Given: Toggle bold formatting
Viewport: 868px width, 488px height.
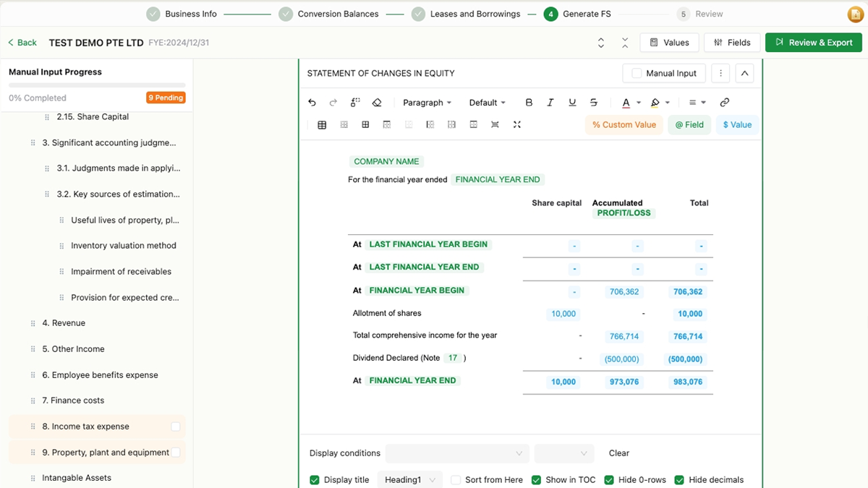Looking at the screenshot, I should click(529, 103).
